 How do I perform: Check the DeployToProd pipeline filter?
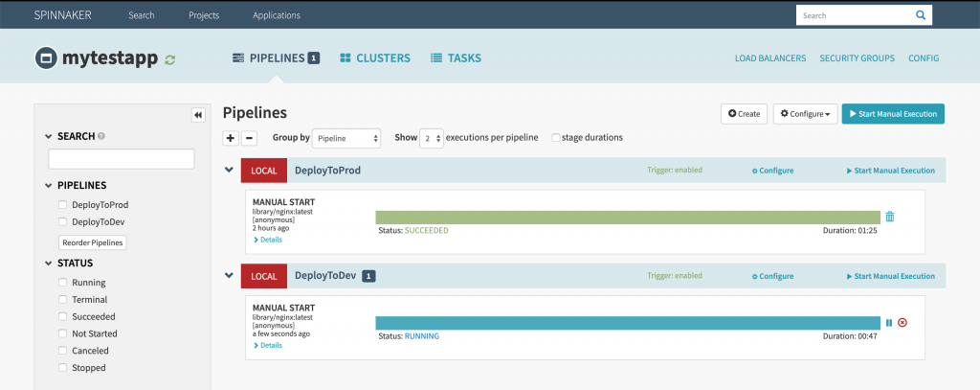click(x=63, y=205)
